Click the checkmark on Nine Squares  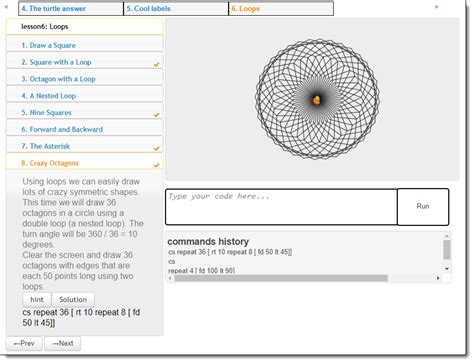pyautogui.click(x=156, y=114)
